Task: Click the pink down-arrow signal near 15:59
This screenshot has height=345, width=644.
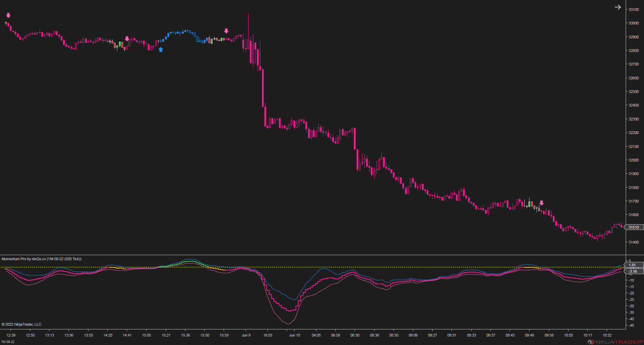Action: (226, 31)
